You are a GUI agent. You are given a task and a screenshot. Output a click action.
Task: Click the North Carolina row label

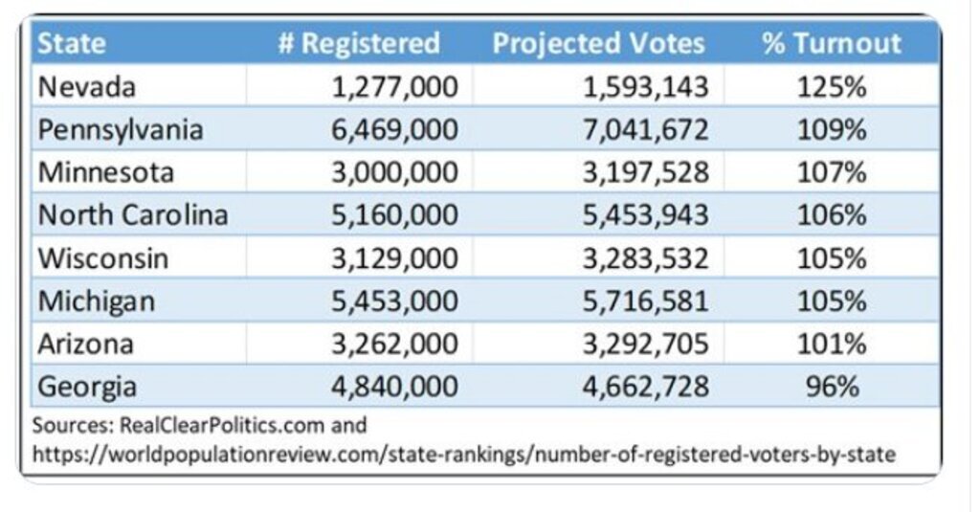[x=133, y=215]
